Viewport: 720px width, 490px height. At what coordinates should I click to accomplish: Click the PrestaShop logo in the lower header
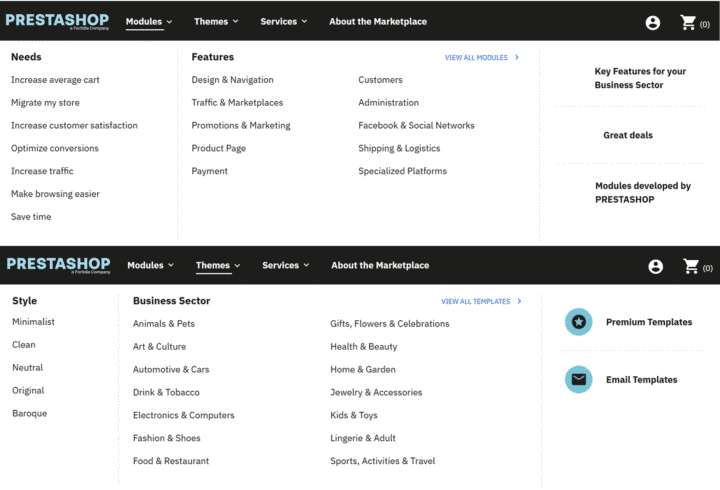[x=58, y=265]
